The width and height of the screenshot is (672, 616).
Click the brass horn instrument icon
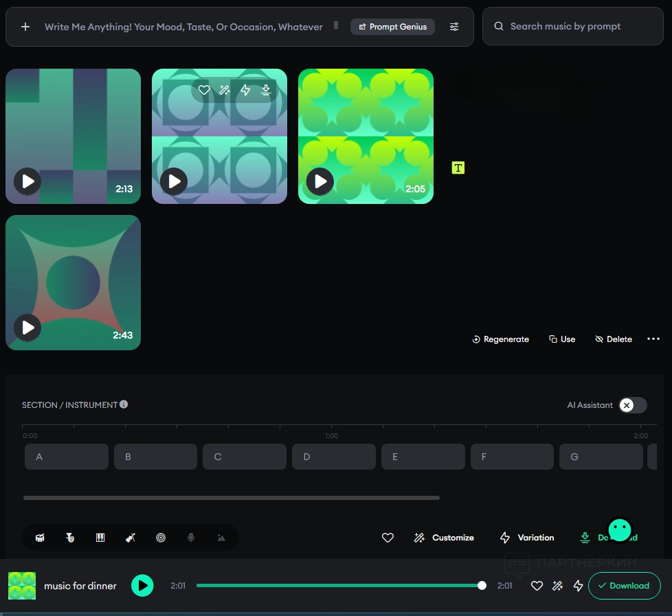tap(70, 538)
